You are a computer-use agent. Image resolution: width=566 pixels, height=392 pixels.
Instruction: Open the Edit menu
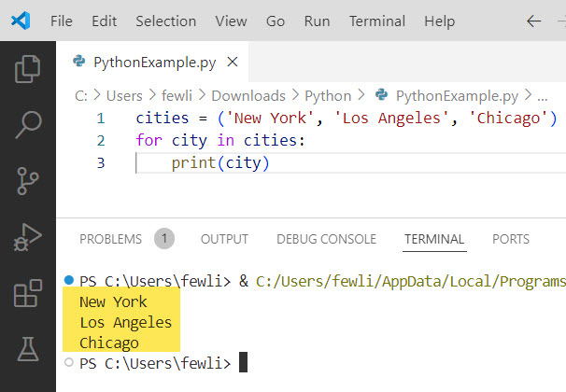[104, 21]
